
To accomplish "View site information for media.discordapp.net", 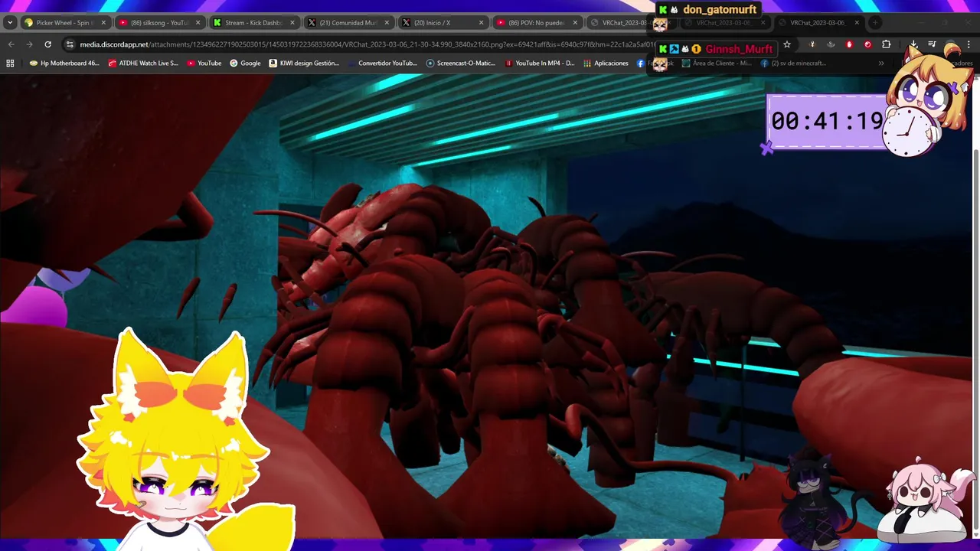I will click(x=70, y=44).
